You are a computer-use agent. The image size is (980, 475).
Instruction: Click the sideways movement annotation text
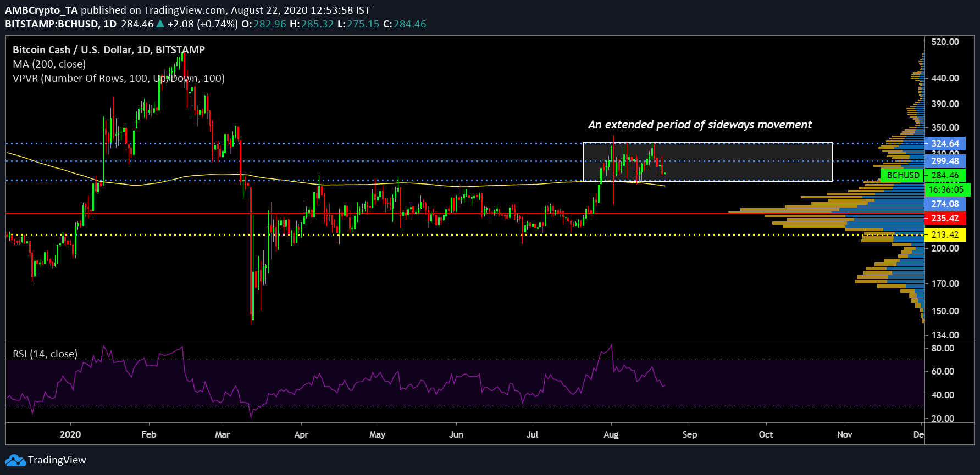(x=700, y=125)
